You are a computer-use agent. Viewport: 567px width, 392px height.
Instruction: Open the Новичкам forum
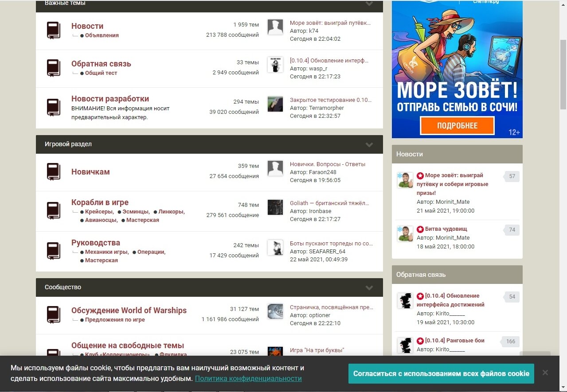90,172
